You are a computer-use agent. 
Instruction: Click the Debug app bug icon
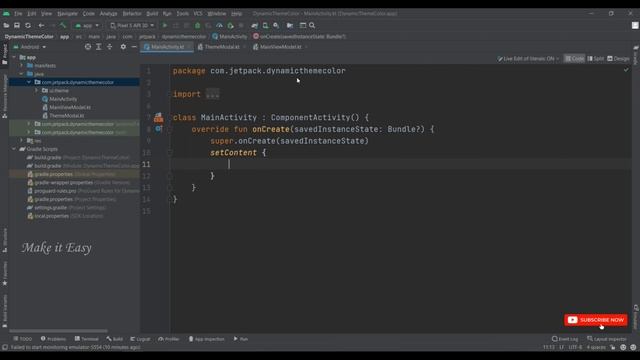click(x=198, y=25)
